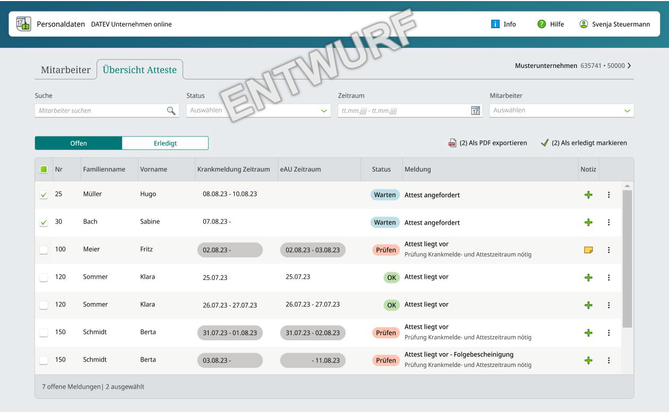Click the magnifier icon in Mitarbeiter search

click(171, 111)
